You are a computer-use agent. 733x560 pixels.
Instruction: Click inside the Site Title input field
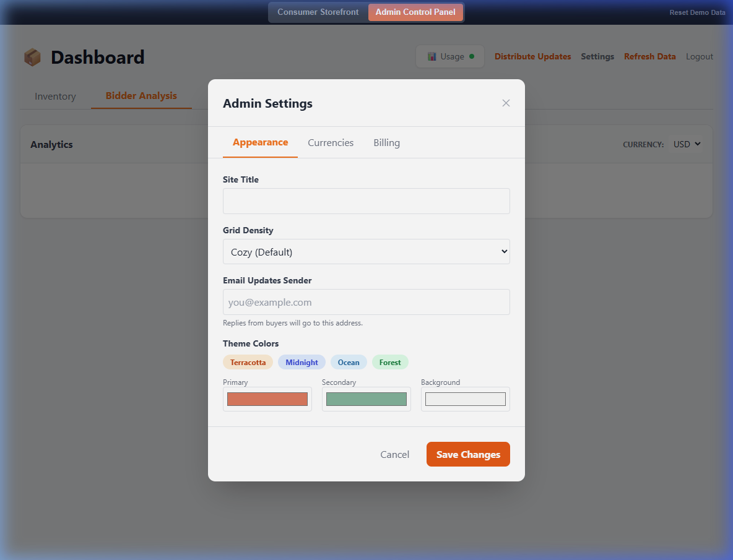tap(366, 200)
